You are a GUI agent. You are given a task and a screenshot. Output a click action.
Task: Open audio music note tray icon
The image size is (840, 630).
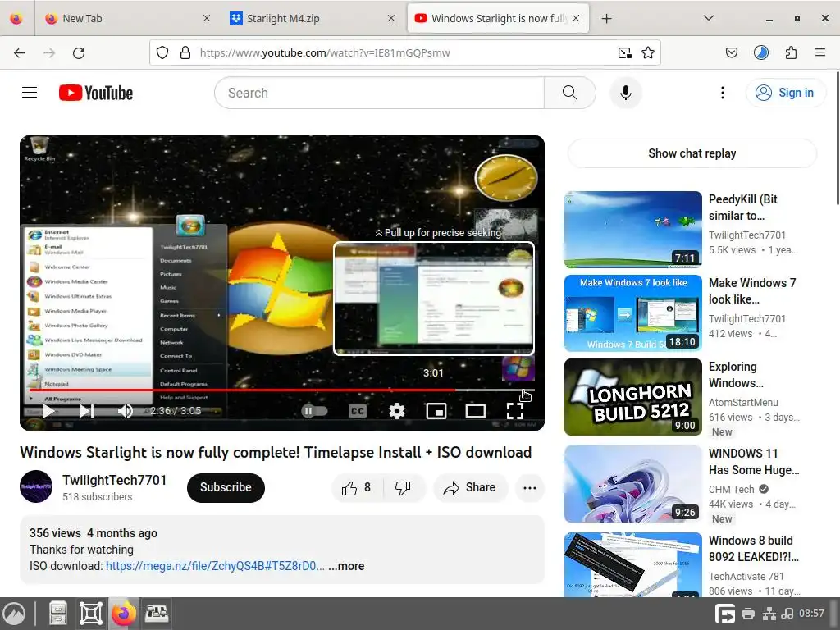point(787,614)
